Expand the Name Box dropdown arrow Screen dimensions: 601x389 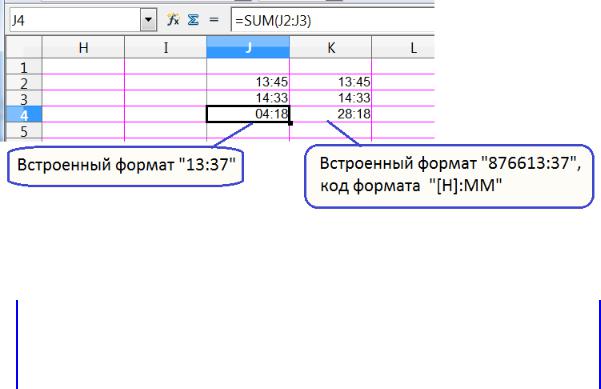[x=148, y=20]
